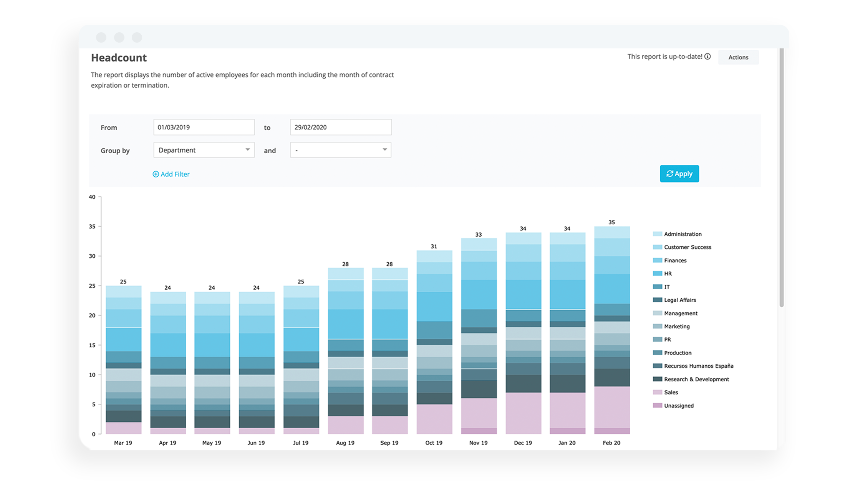Click the value label 31 above Oct 19

tap(434, 246)
